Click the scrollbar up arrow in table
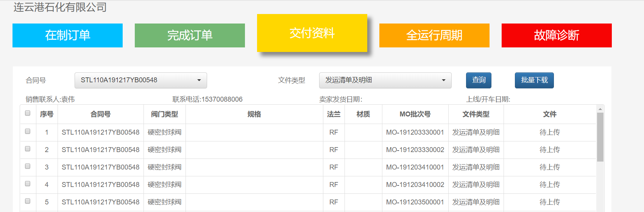This screenshot has width=644, height=212. pos(600,109)
